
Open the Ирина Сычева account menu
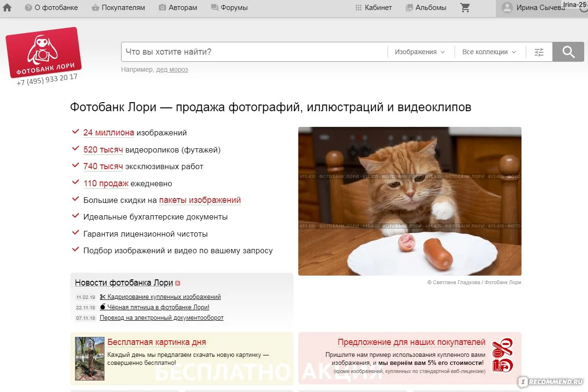pyautogui.click(x=541, y=8)
